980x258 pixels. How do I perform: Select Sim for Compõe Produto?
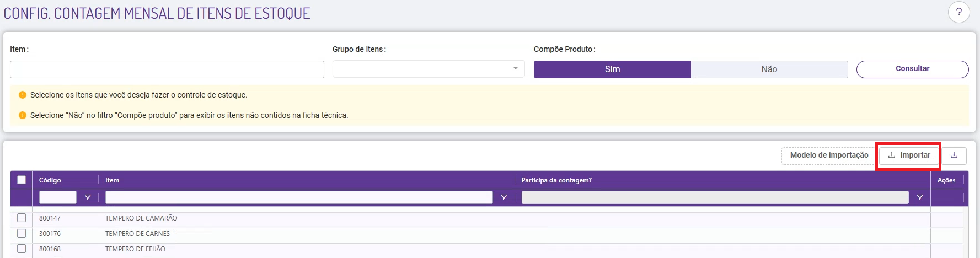(612, 69)
